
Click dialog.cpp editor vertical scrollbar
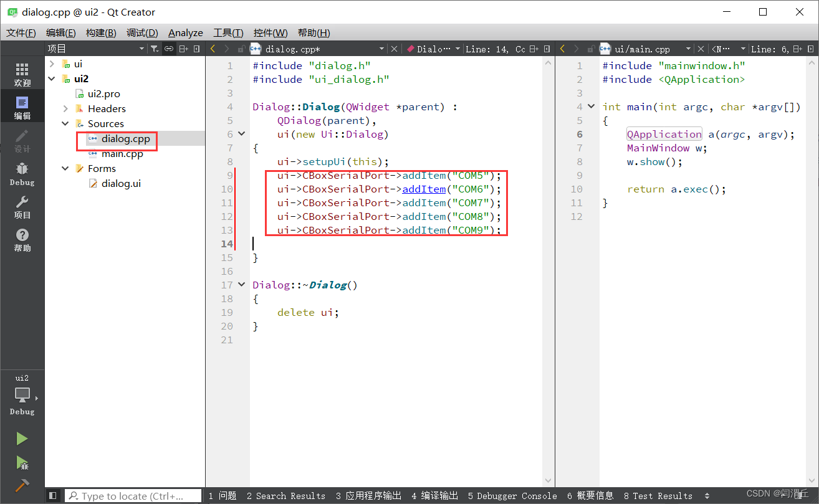(548, 272)
